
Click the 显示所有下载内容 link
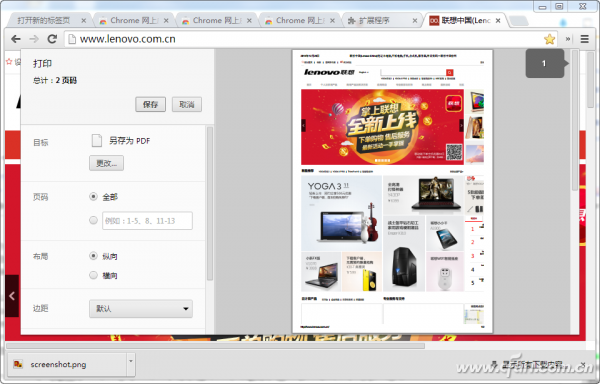(x=532, y=364)
